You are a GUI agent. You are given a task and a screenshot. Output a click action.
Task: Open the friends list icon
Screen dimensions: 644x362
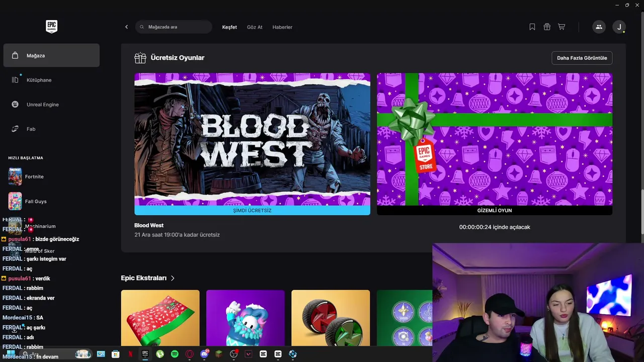pos(599,27)
